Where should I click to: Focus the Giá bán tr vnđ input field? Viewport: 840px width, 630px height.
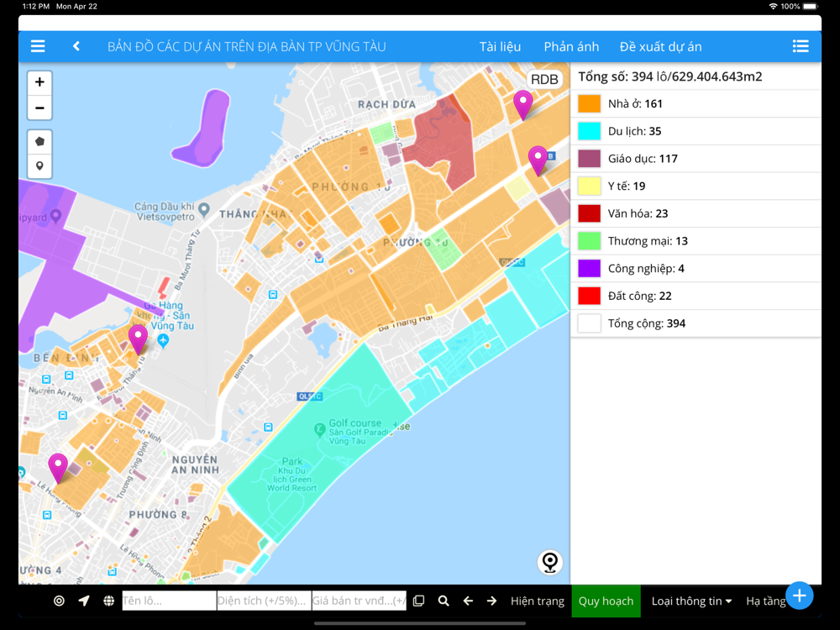(359, 601)
